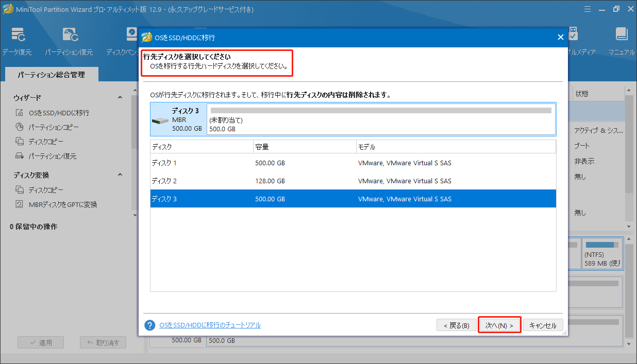Select ディスク 3 highlighted row
The image size is (637, 364).
[x=353, y=199]
